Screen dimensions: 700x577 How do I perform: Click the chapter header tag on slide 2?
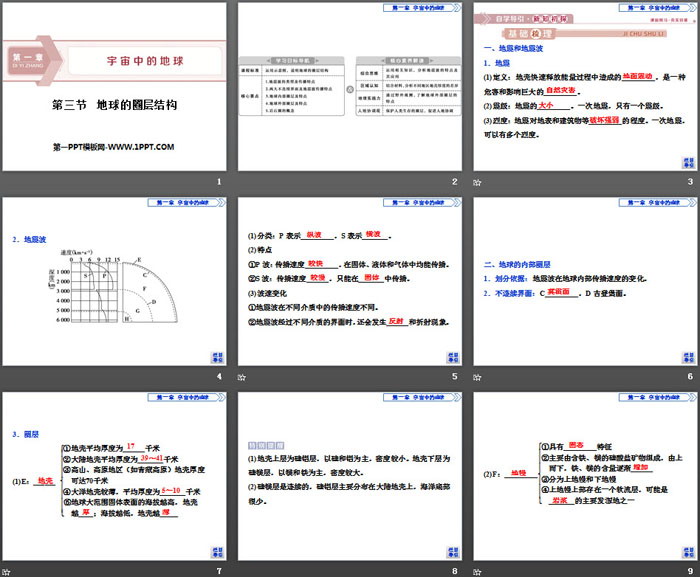point(422,8)
